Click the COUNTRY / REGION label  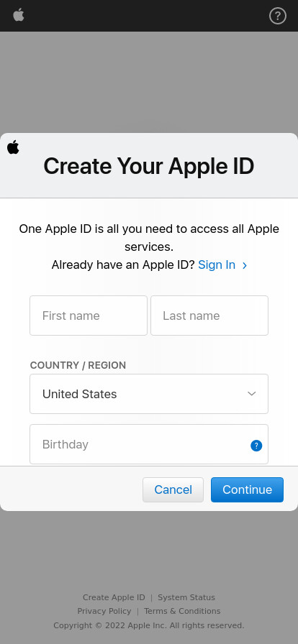point(78,365)
